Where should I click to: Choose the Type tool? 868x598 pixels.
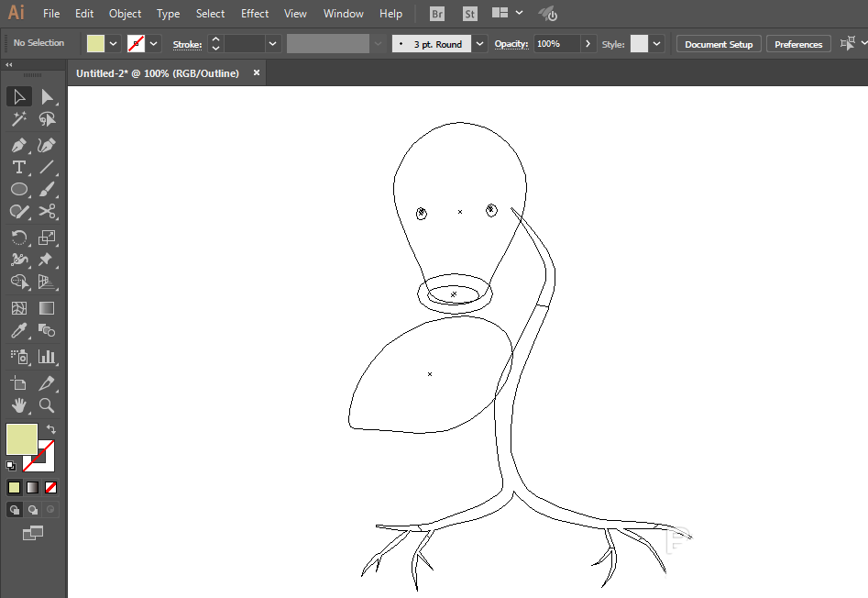click(x=18, y=167)
